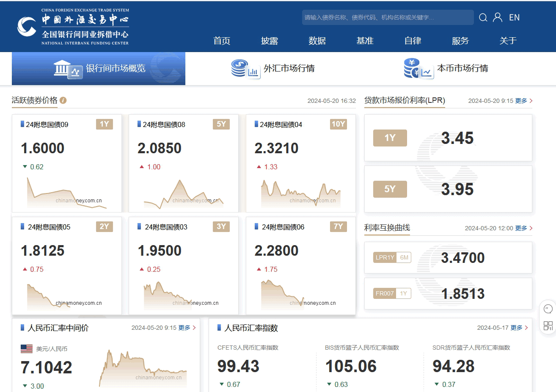The width and height of the screenshot is (556, 392).
Task: Click the 7Y badge on 24附息国债06
Action: point(339,226)
